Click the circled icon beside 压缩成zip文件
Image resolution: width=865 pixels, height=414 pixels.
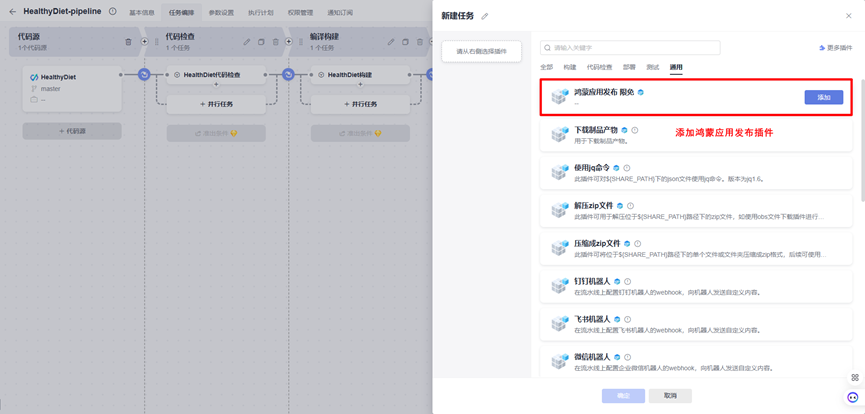click(638, 243)
